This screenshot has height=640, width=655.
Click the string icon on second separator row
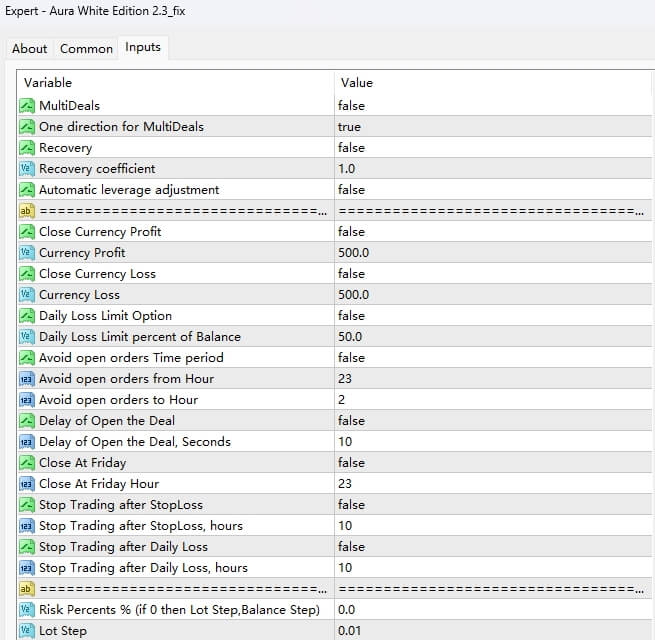27,589
